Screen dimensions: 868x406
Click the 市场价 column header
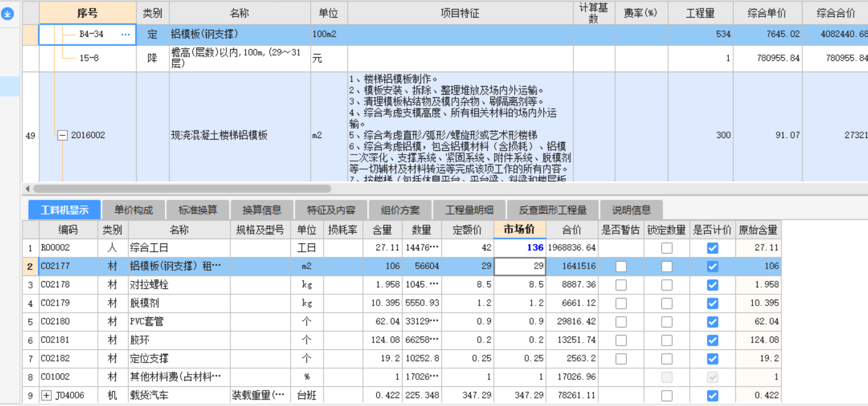[519, 229]
